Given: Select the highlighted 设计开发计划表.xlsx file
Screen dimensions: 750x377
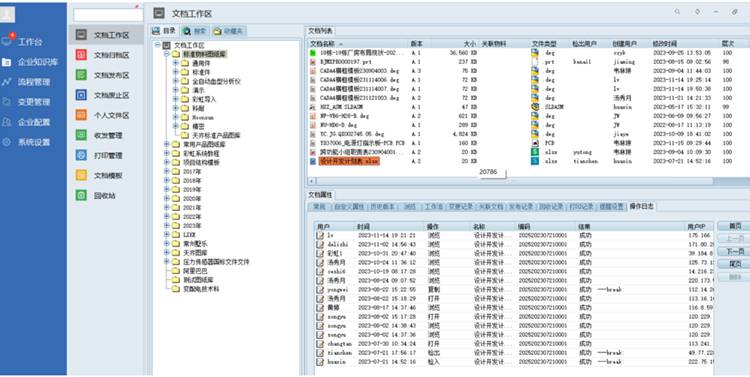Looking at the screenshot, I should click(349, 161).
